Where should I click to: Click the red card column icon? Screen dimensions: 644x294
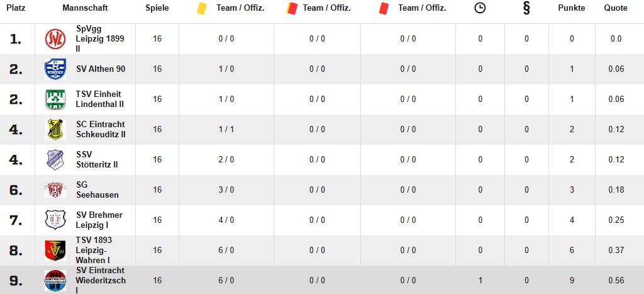pyautogui.click(x=384, y=8)
